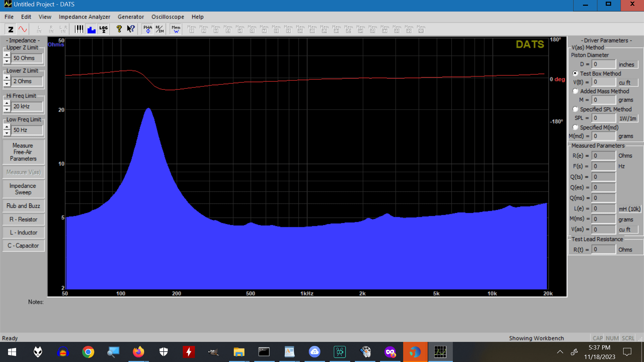Open the File menu
Viewport: 644px width, 362px height.
pyautogui.click(x=9, y=17)
